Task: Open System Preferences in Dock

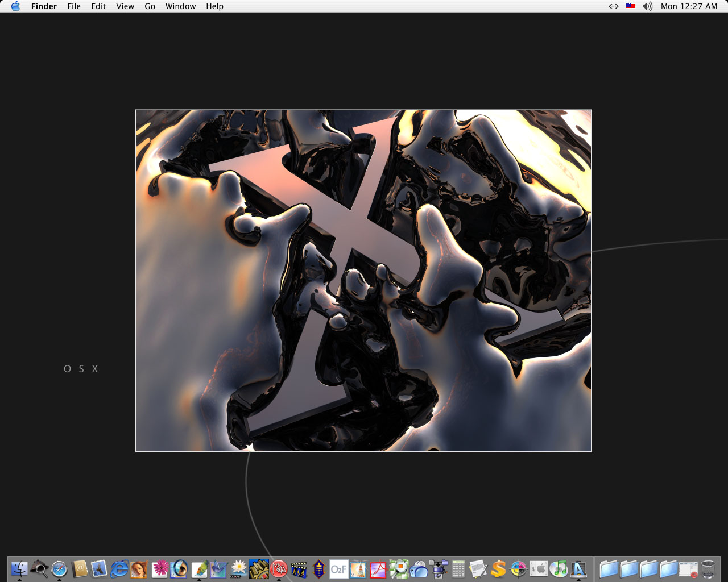Action: coord(538,568)
